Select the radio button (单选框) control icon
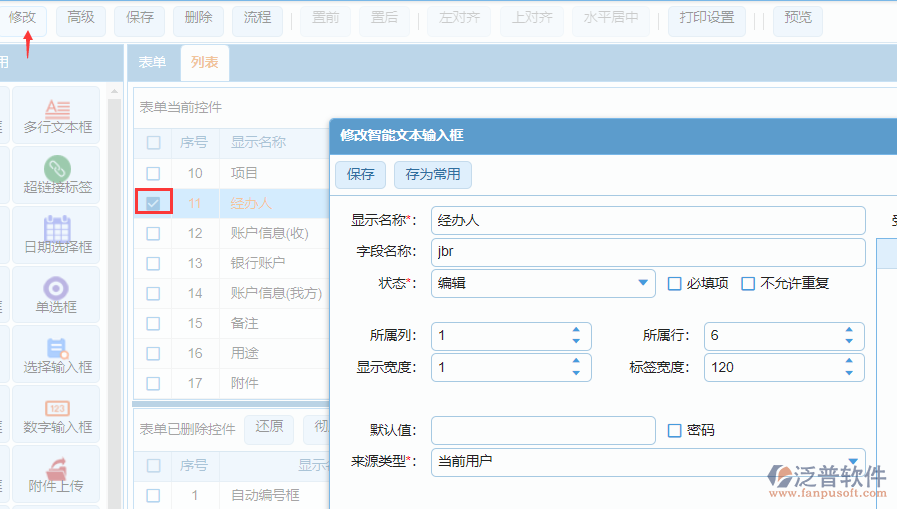The height and width of the screenshot is (509, 897). [57, 289]
